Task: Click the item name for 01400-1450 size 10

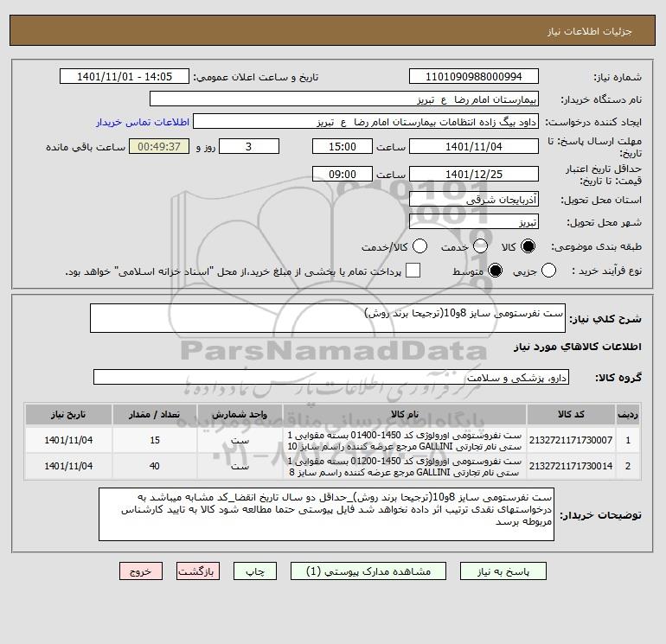Action: [405, 441]
